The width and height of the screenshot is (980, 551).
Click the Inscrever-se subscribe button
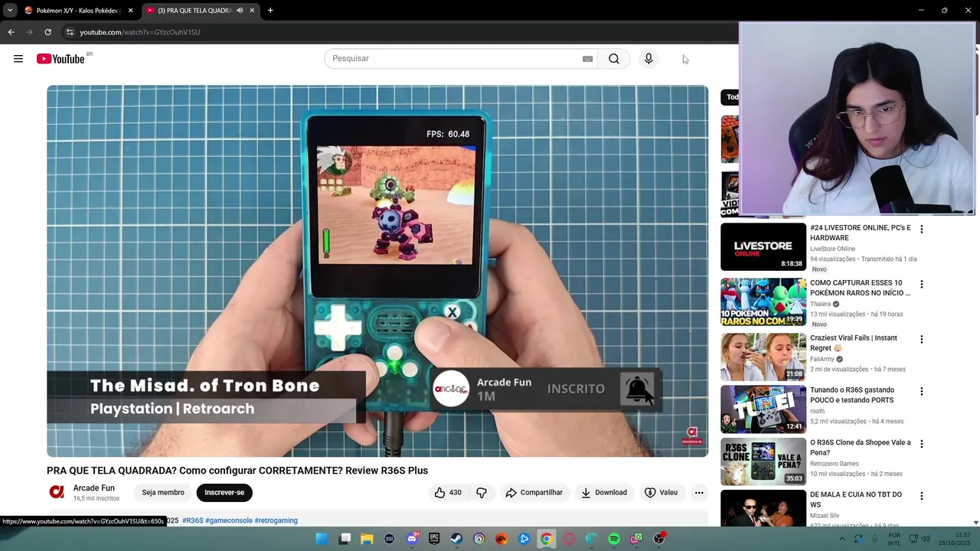224,493
